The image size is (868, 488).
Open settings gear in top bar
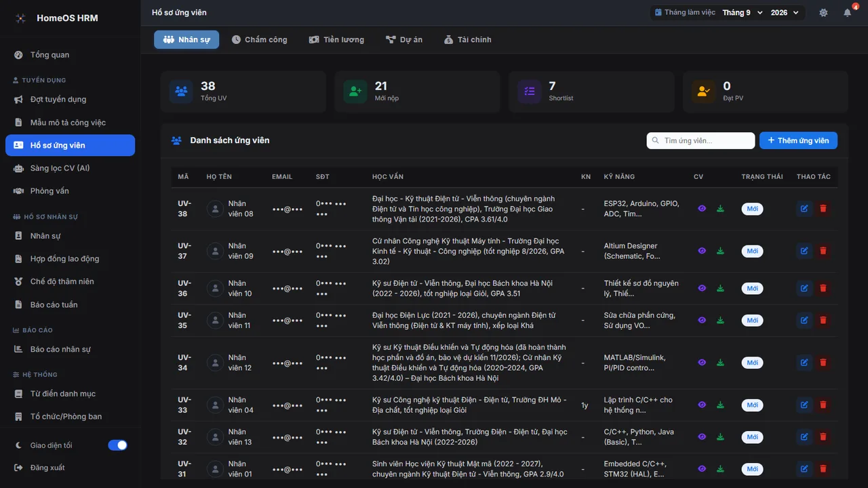823,13
